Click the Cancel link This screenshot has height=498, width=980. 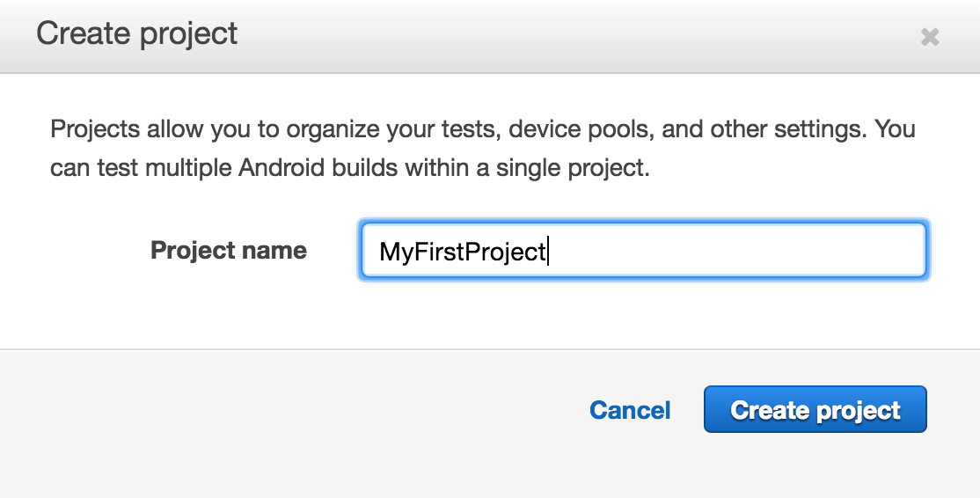point(630,410)
